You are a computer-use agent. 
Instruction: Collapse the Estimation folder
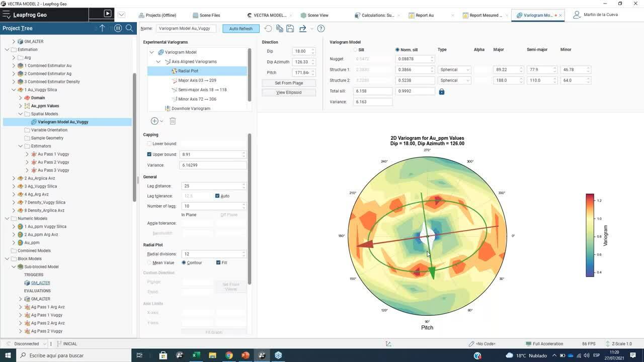click(x=7, y=50)
